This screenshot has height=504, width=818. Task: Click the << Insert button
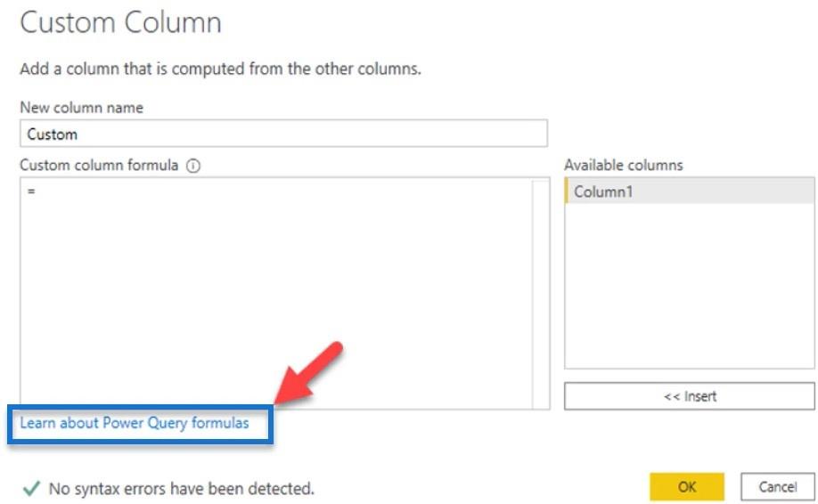click(689, 396)
